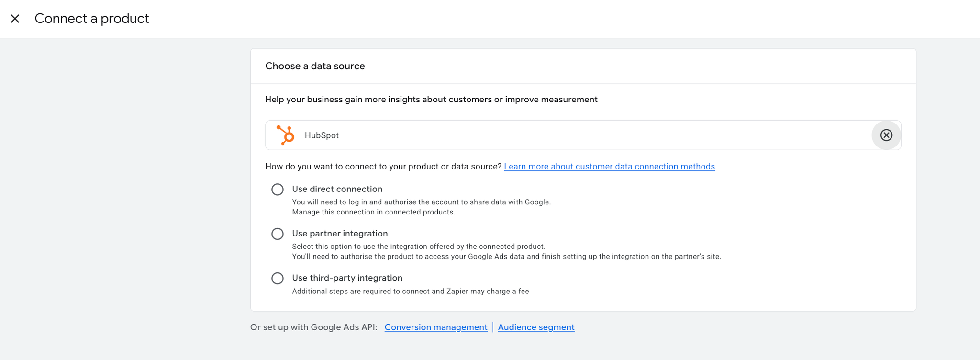
Task: Click the integration offered by the connected product text
Action: pyautogui.click(x=419, y=247)
